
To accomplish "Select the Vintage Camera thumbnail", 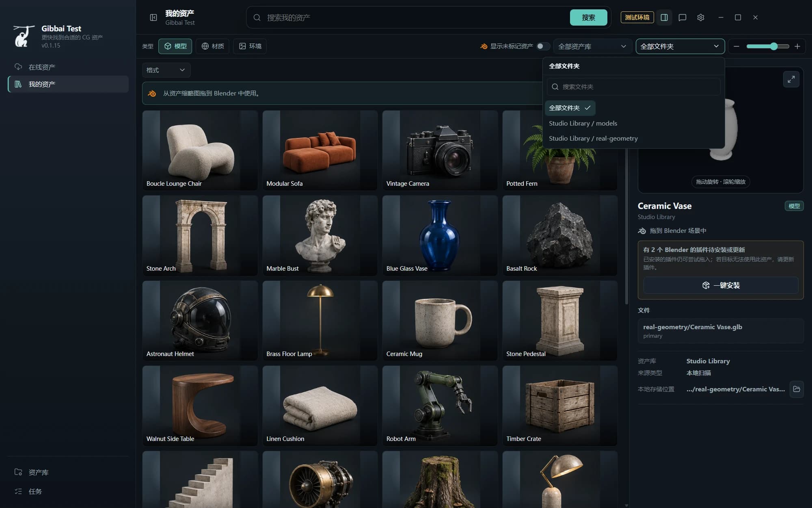I will click(x=440, y=150).
